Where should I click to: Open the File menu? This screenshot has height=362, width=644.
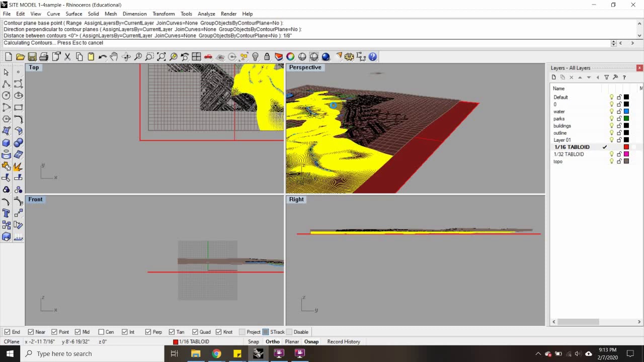[7, 14]
